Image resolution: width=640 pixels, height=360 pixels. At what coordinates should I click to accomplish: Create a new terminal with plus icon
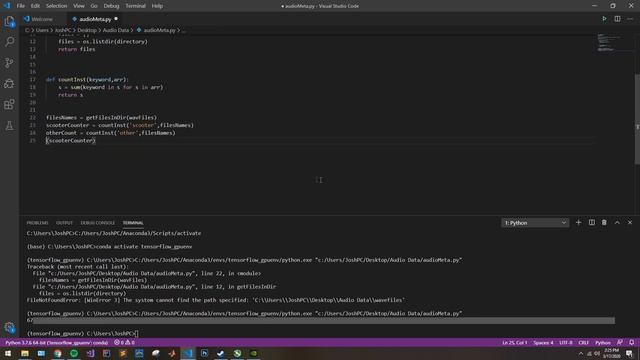578,222
